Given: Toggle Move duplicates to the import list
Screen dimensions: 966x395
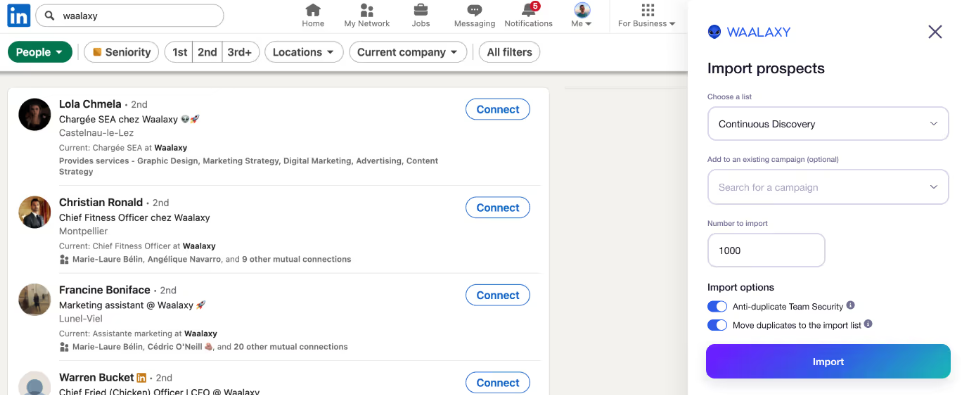Looking at the screenshot, I should [717, 325].
